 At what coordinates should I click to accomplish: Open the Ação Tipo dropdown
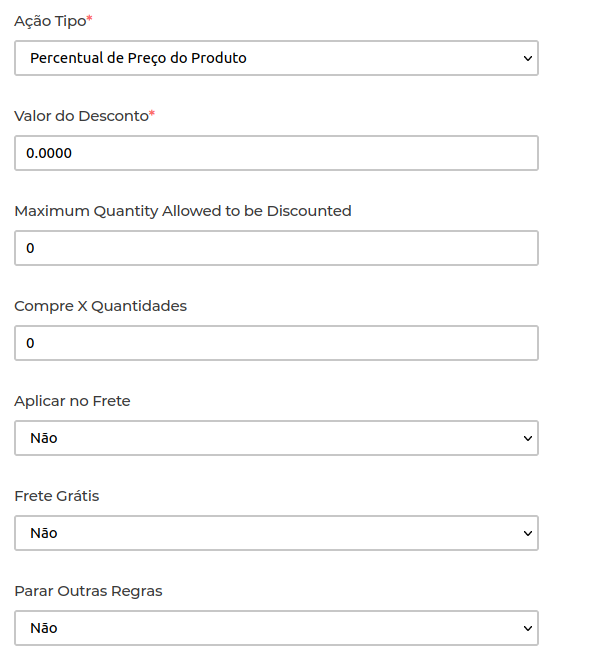[x=276, y=58]
